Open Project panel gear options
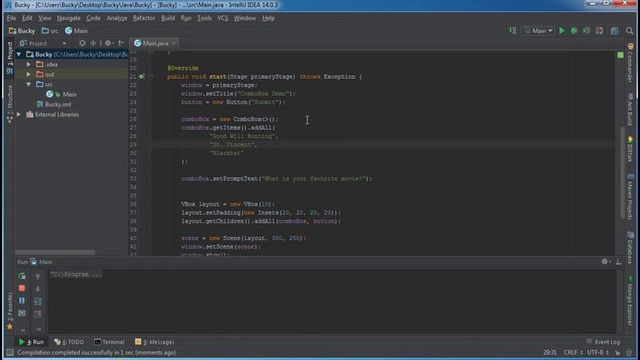The image size is (640, 360). 108,43
